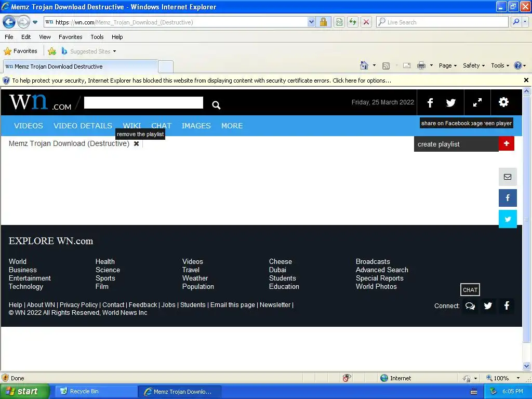Open the recent pages dropdown arrow
This screenshot has width=532, height=399.
(x=35, y=22)
